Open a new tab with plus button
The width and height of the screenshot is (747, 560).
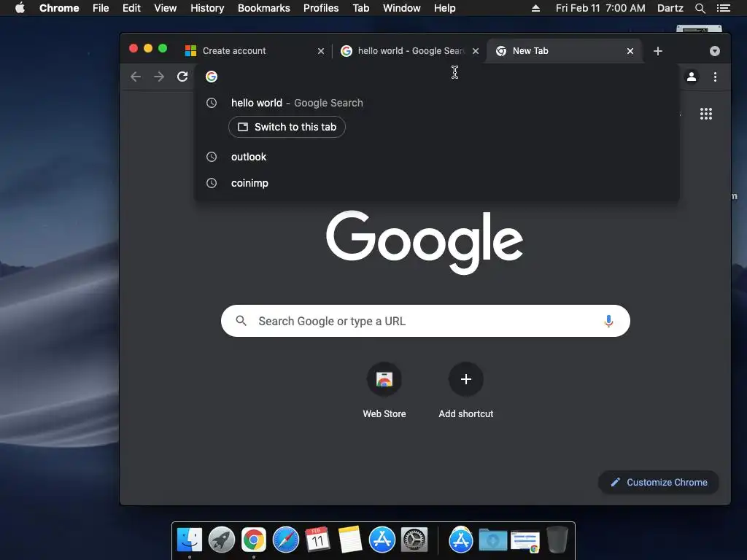(658, 51)
